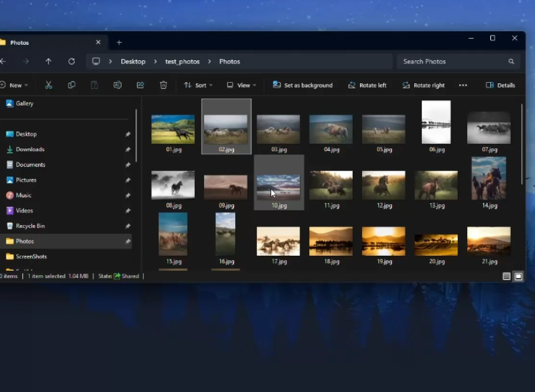Switch to the Photos tab
This screenshot has height=392, width=535.
19,42
